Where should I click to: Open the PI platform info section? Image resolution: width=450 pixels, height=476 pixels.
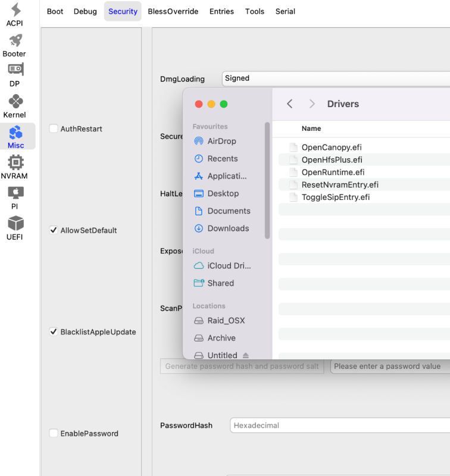pos(14,198)
